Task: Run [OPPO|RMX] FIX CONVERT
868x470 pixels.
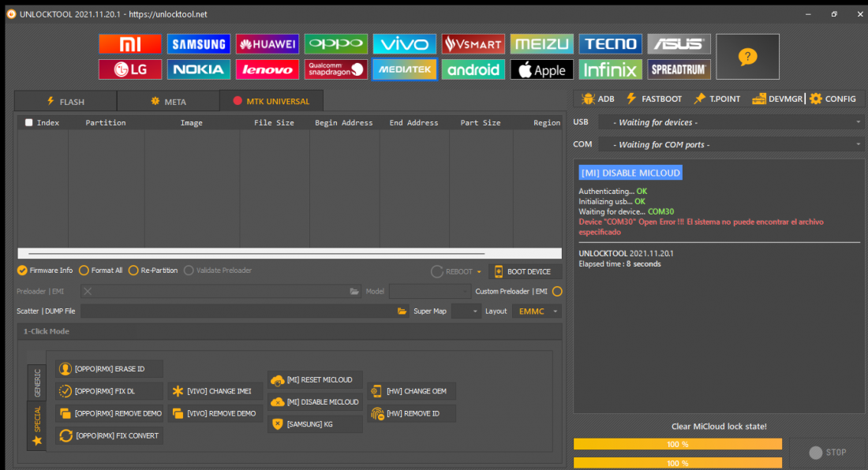Action: (109, 436)
